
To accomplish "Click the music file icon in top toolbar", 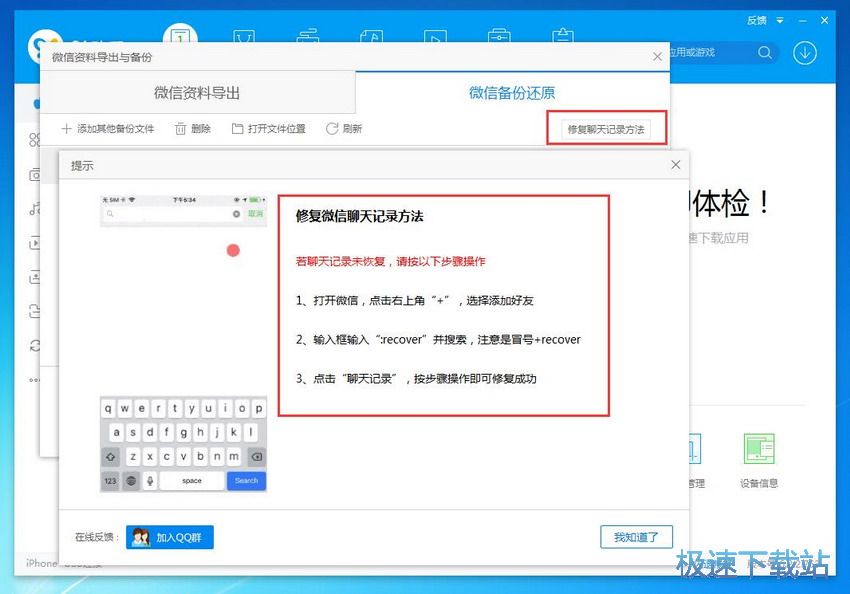I will (371, 36).
